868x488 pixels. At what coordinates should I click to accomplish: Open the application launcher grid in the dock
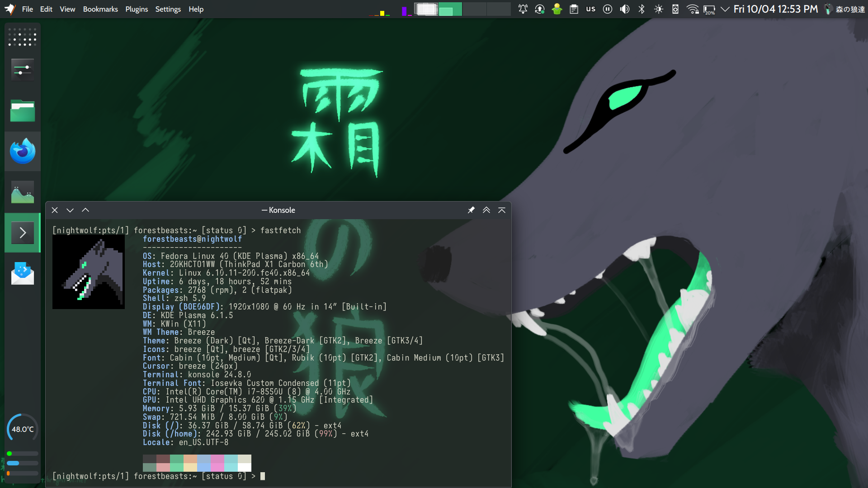click(x=22, y=37)
